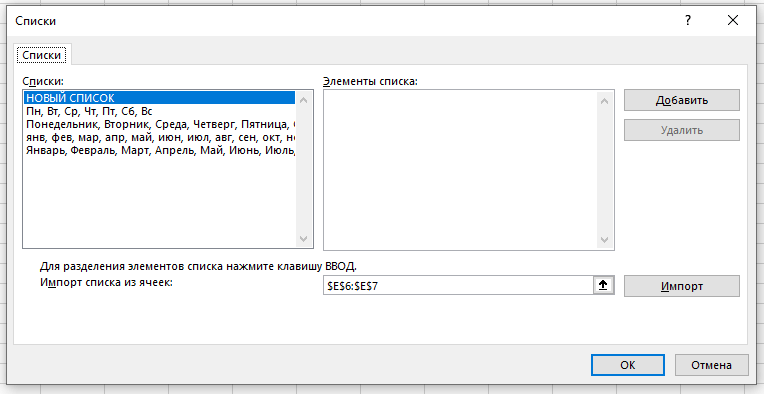
Task: Confirm with the OK button
Action: coord(628,365)
